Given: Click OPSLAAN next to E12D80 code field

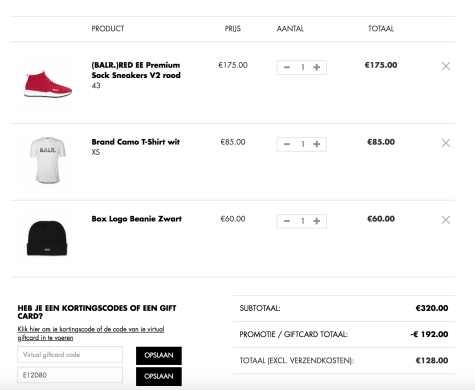Looking at the screenshot, I should 159,376.
